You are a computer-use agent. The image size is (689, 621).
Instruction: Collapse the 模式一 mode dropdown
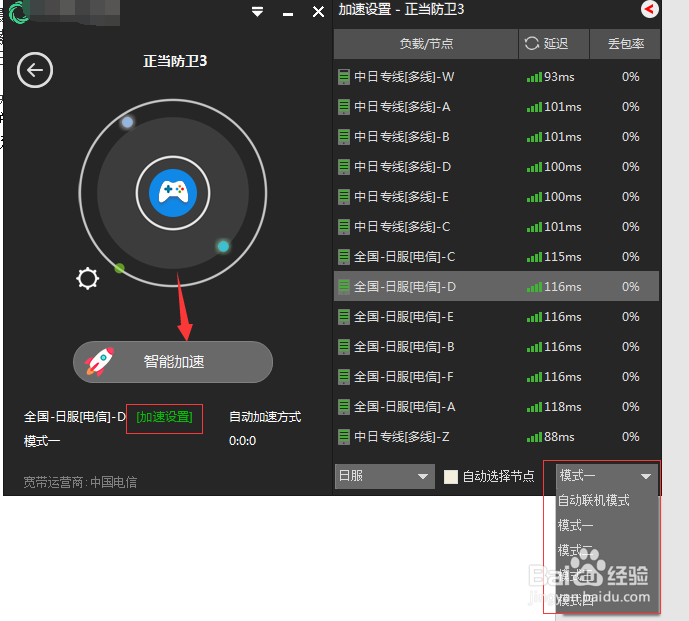(607, 476)
